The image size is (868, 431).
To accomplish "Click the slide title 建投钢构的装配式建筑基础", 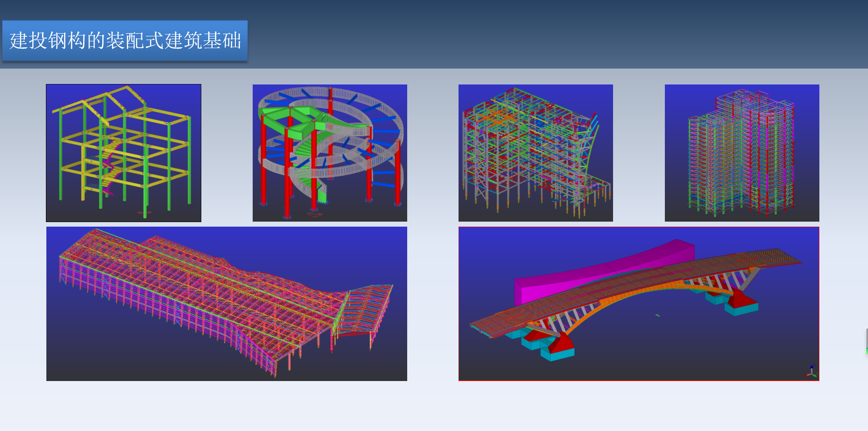I will pyautogui.click(x=125, y=40).
